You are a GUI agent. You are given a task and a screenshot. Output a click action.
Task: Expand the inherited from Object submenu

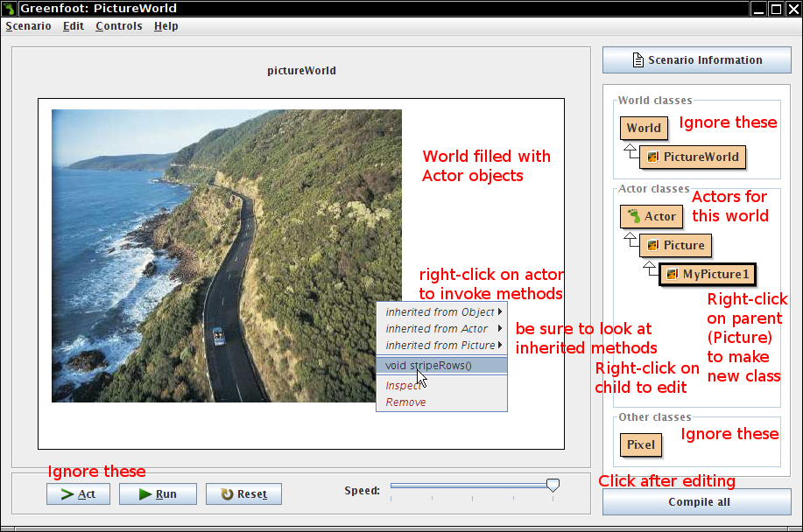[441, 312]
